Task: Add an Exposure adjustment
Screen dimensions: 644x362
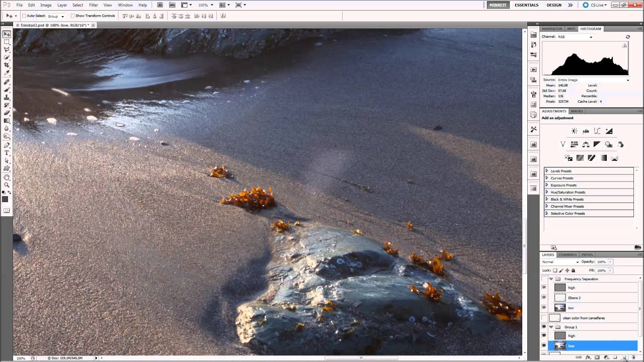Action: tap(609, 131)
